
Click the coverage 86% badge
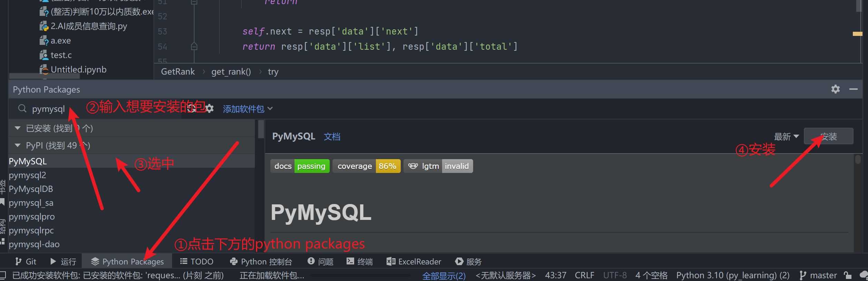click(x=367, y=166)
